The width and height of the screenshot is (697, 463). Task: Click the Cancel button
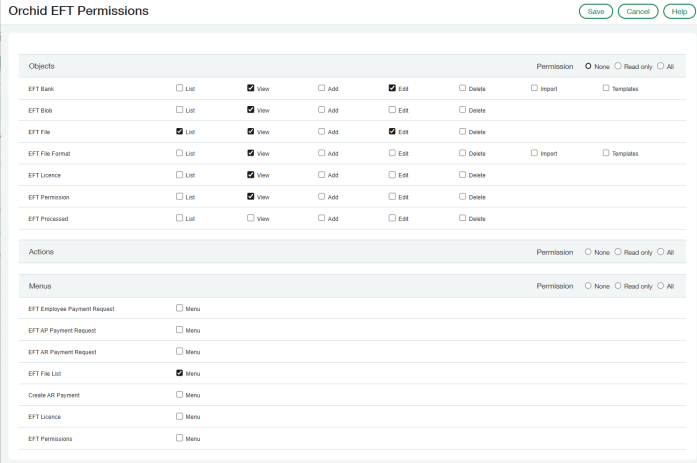click(638, 12)
